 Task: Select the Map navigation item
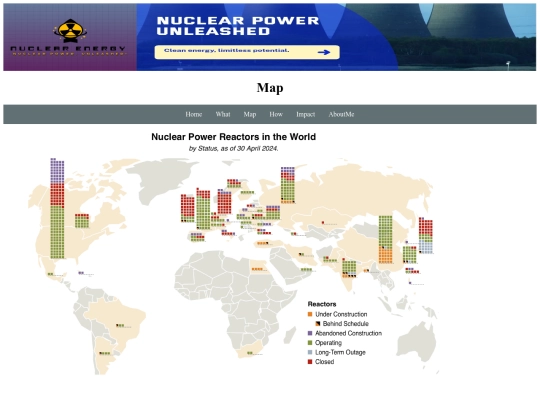coord(250,114)
